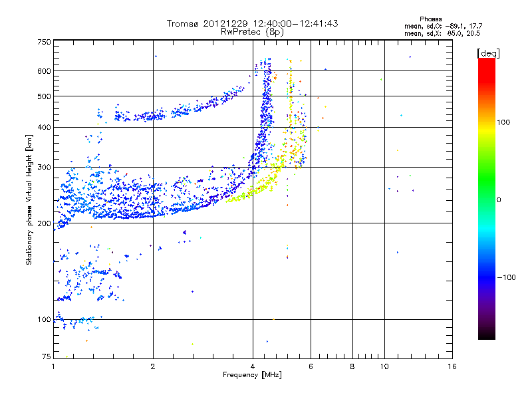Click y-axis tick label "400"

click(45, 128)
